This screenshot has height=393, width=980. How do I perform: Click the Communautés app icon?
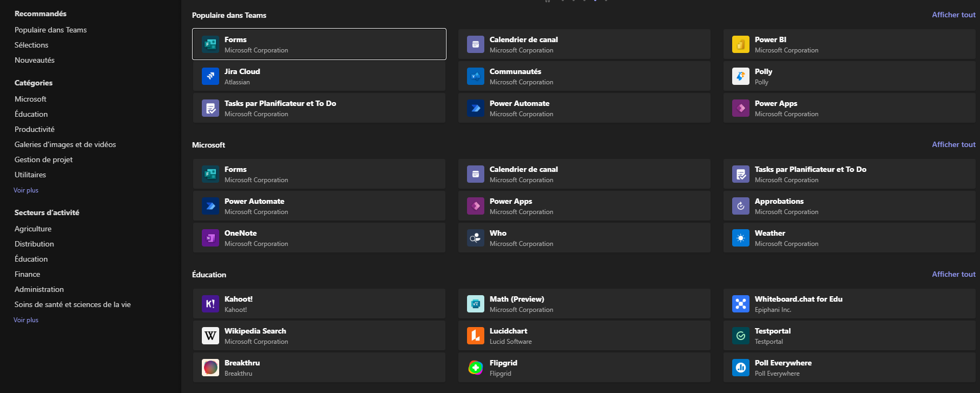point(476,76)
